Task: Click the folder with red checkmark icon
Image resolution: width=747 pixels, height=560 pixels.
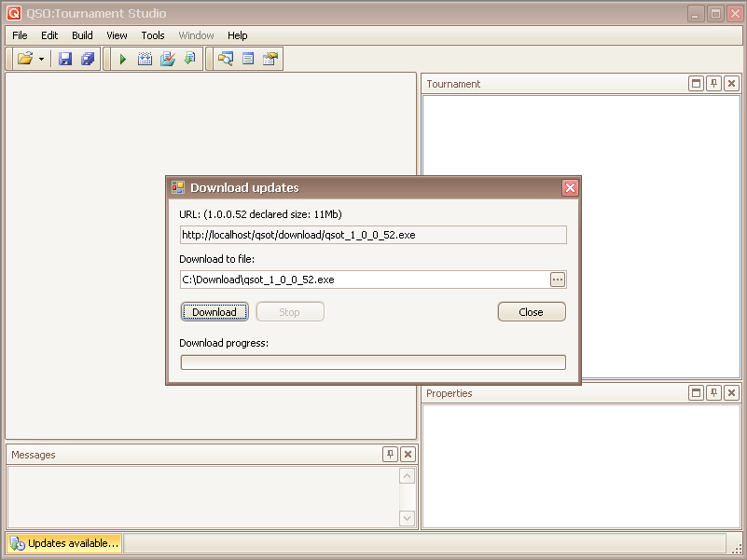Action: coord(168,59)
